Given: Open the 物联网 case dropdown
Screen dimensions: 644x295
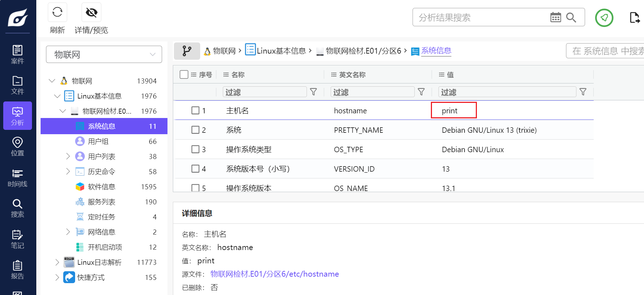Looking at the screenshot, I should (104, 55).
